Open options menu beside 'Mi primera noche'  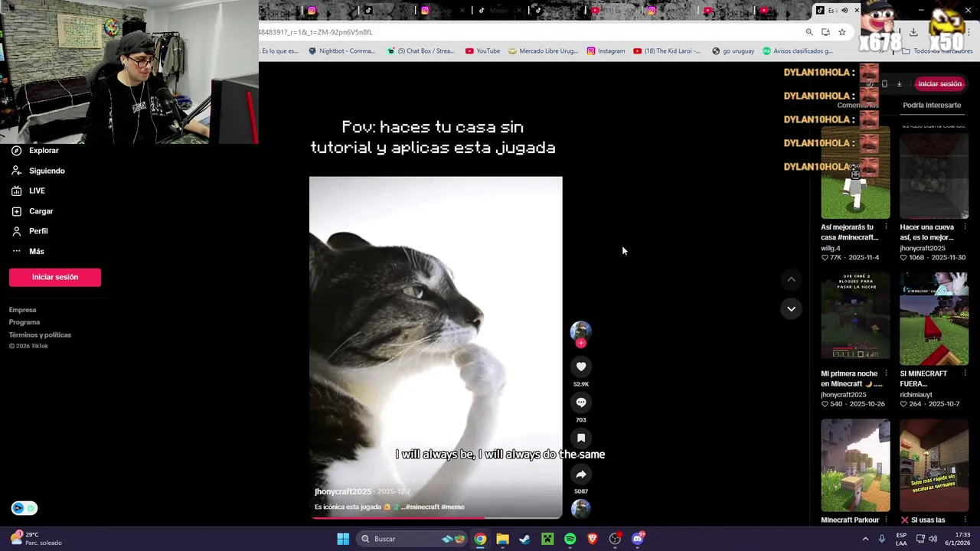[886, 373]
